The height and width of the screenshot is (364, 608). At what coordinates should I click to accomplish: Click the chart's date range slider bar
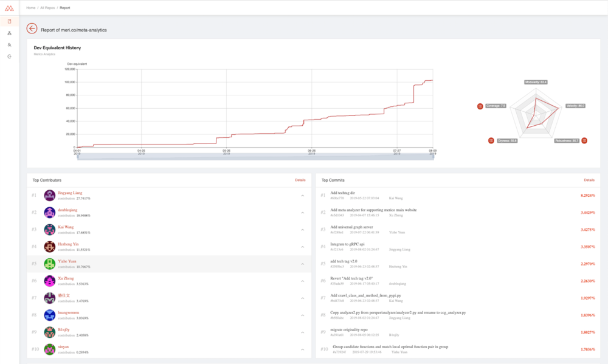[x=254, y=157]
